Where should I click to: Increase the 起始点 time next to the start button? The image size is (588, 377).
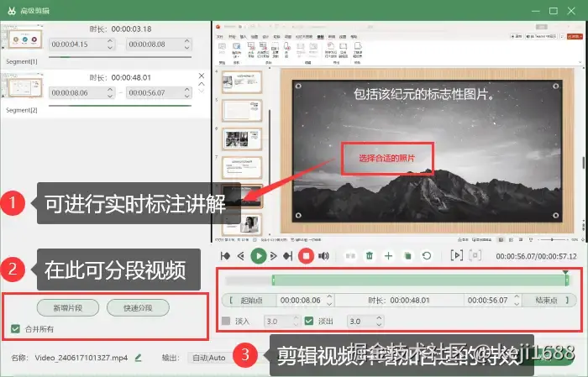pyautogui.click(x=329, y=296)
